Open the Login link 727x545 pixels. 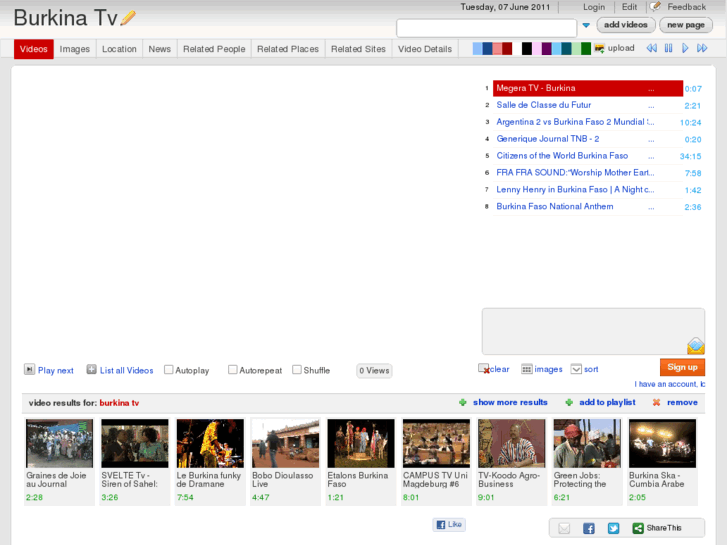point(594,7)
